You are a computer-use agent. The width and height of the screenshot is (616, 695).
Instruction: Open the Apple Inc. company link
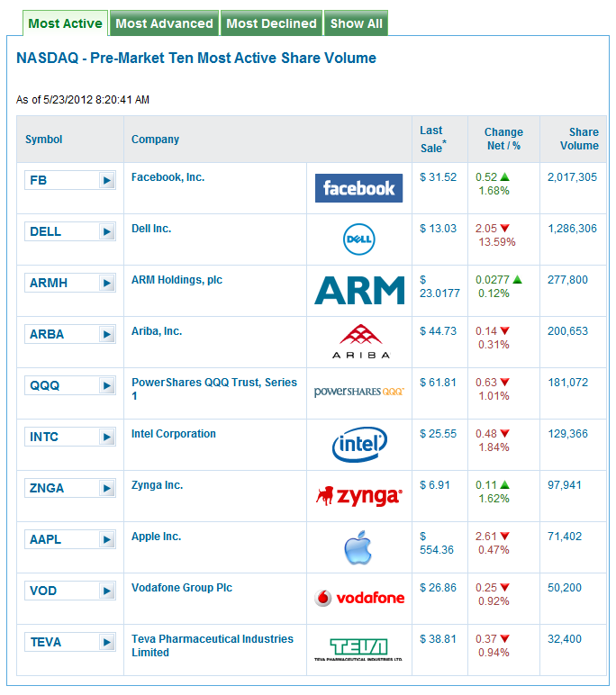156,537
